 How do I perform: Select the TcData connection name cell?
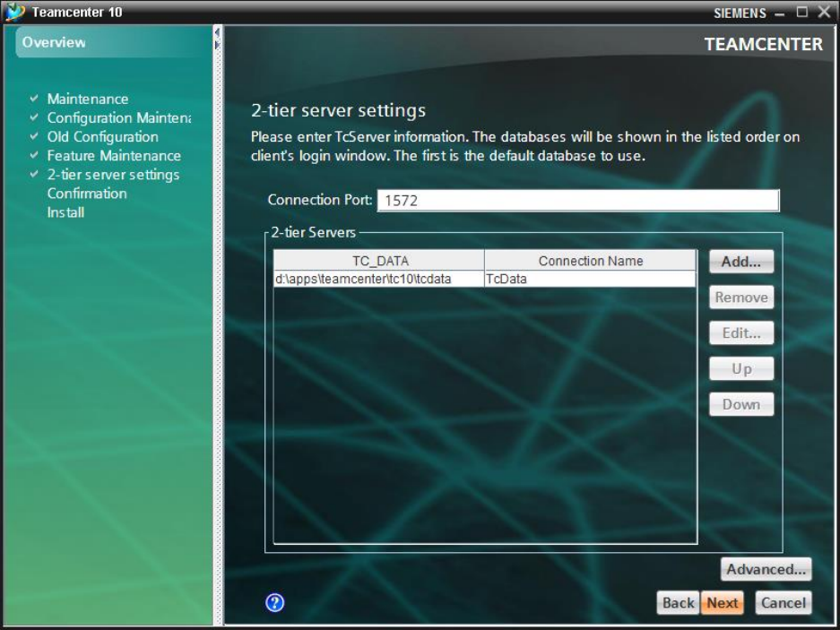click(591, 279)
